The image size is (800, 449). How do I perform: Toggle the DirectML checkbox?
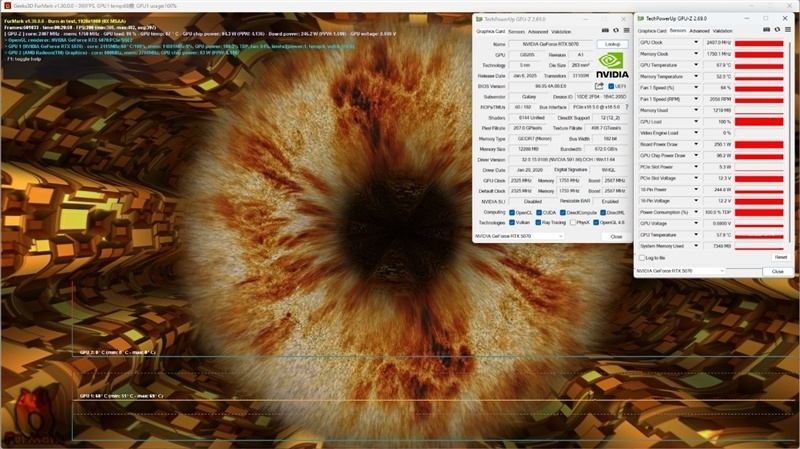click(603, 212)
